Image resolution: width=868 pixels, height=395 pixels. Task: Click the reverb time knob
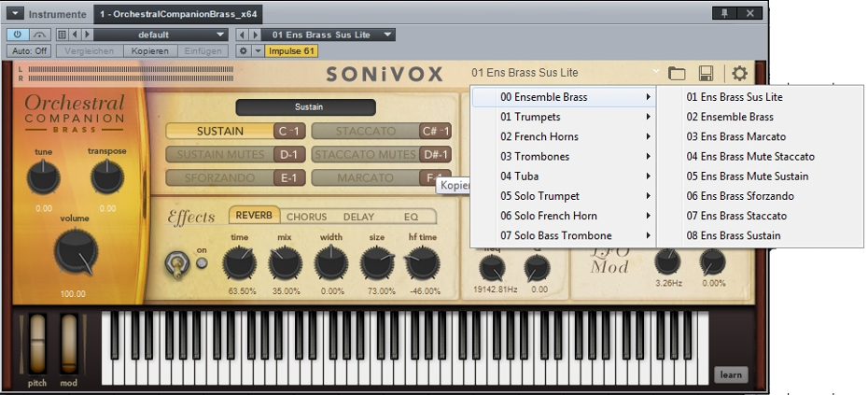pos(239,263)
